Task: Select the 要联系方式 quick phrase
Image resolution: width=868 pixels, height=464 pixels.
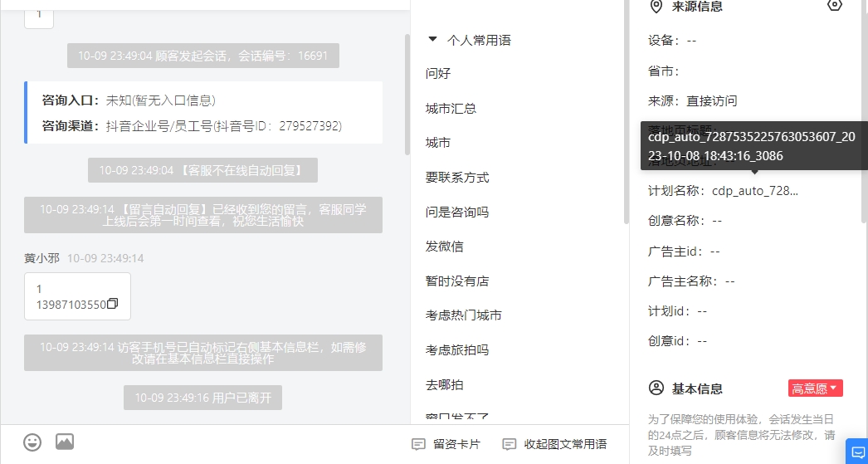Action: pyautogui.click(x=457, y=178)
